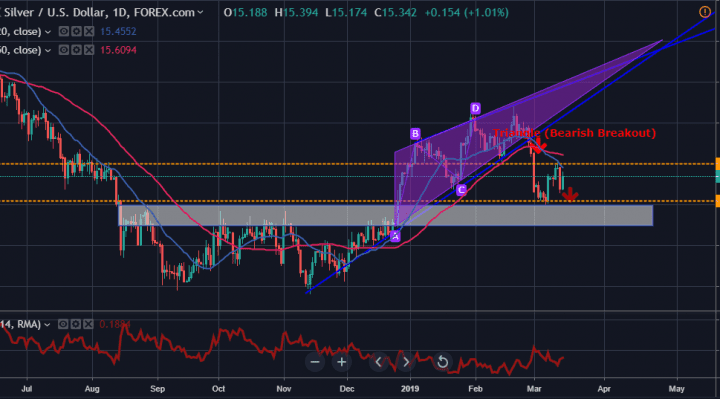This screenshot has width=720, height=399.
Task: Remove the 15.6094 moving average with X icon
Action: [x=89, y=50]
